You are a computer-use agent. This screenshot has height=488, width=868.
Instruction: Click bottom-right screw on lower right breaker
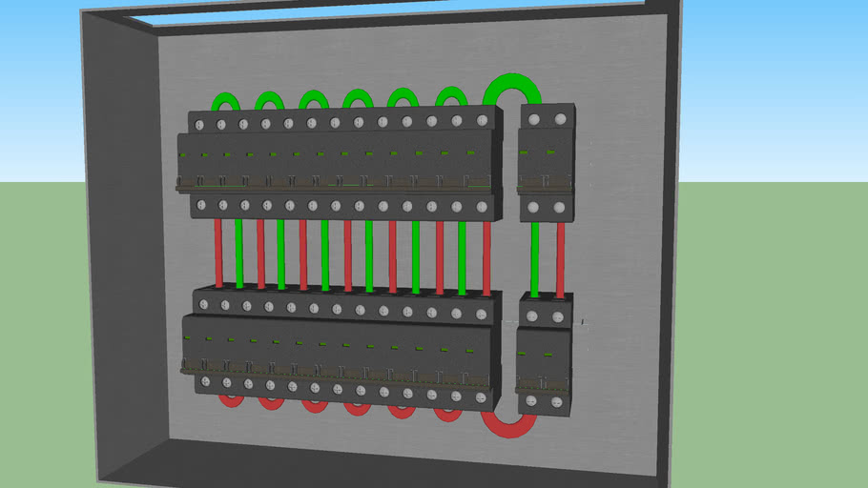click(x=557, y=402)
